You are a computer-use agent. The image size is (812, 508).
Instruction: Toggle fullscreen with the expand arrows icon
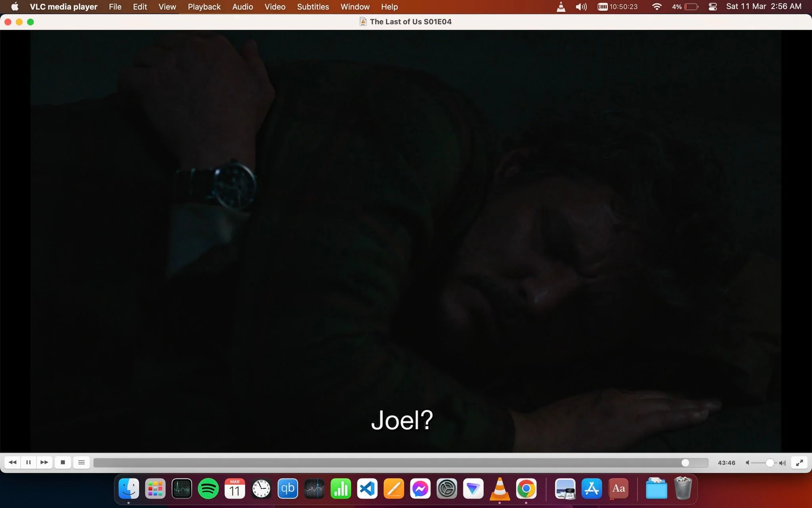(799, 463)
